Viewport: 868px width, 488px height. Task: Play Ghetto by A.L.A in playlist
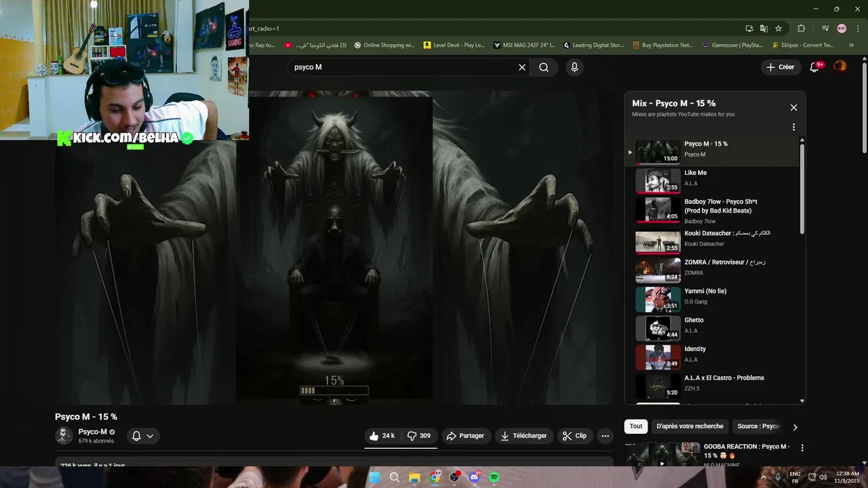pos(712,327)
